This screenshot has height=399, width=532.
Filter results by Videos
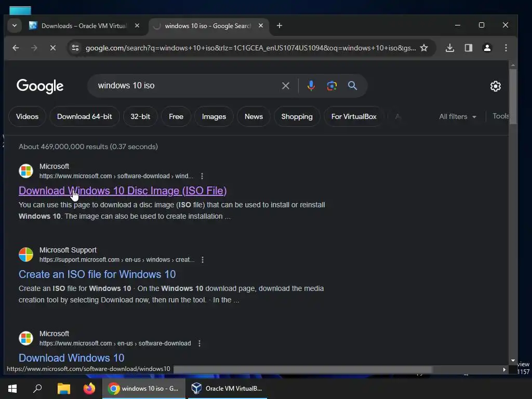(27, 116)
